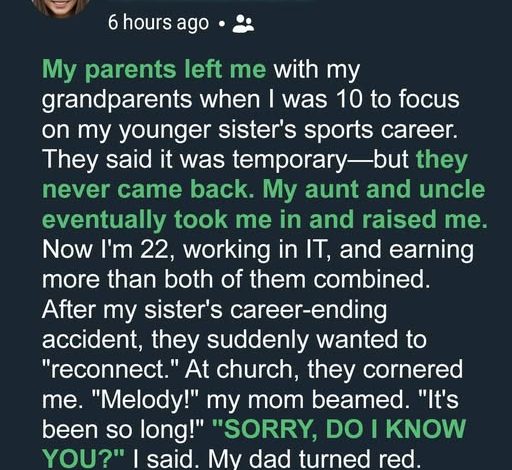
Task: Select the green "My parents left me" text
Action: click(x=154, y=70)
